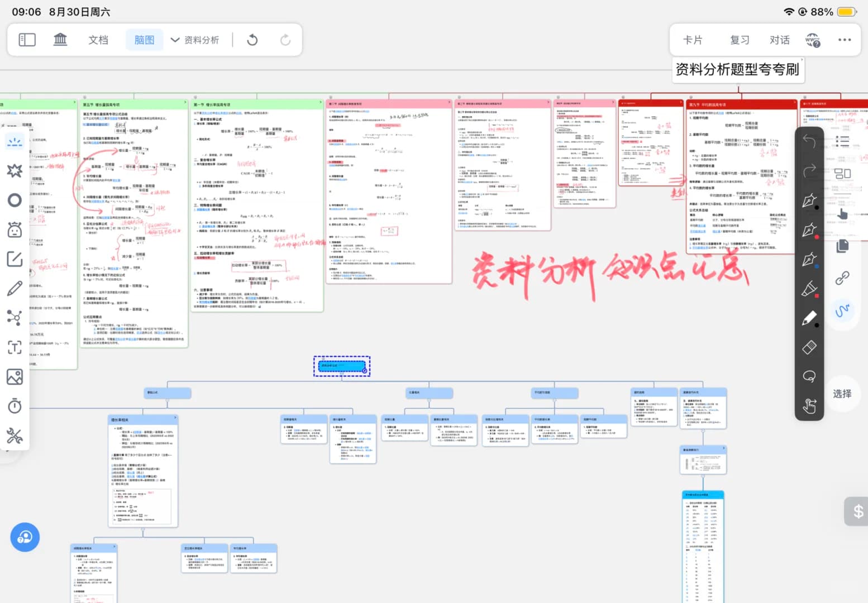Viewport: 868px width, 603px height.
Task: Select the lasso selection tool
Action: [809, 376]
